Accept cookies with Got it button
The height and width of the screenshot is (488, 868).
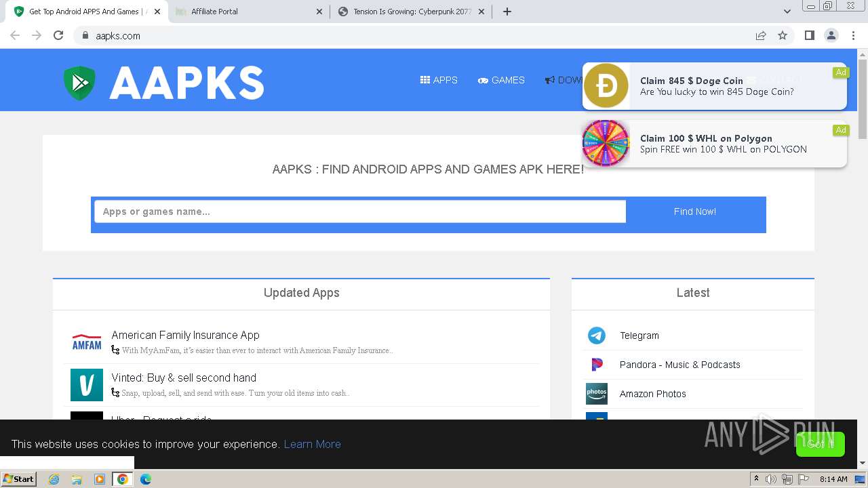pos(821,444)
